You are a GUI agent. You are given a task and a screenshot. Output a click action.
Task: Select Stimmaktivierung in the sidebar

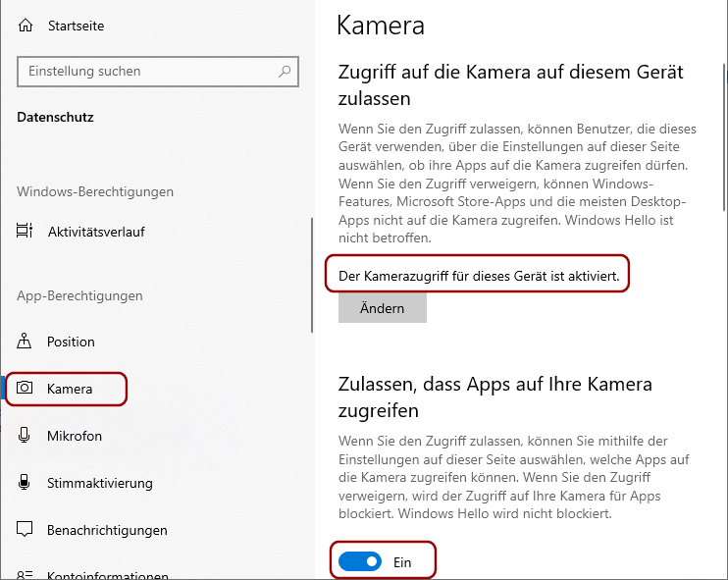(100, 483)
